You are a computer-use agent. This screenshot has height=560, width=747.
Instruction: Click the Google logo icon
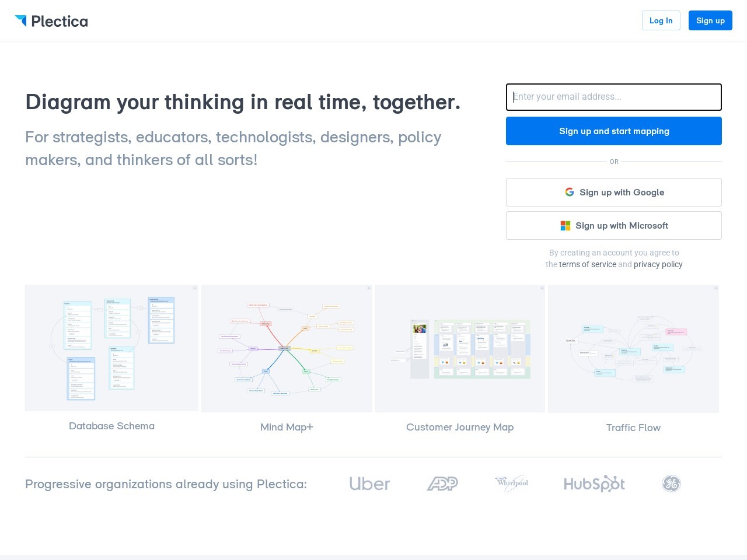point(570,192)
